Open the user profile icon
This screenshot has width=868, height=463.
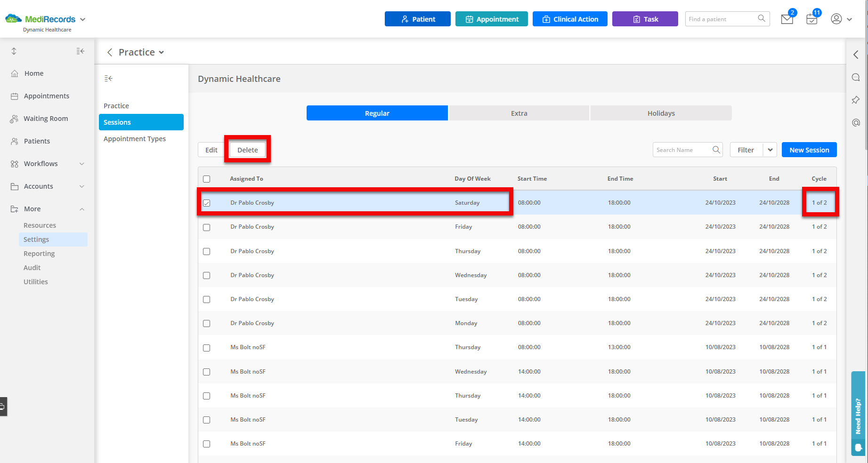[836, 19]
